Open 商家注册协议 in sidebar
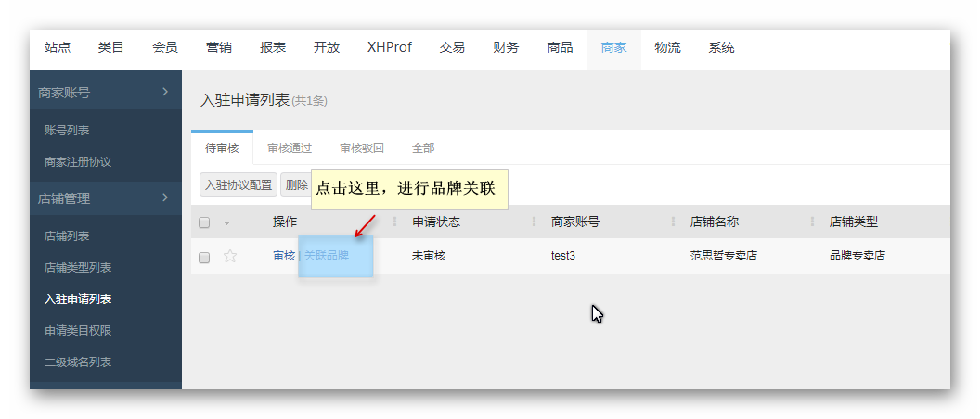 (78, 161)
